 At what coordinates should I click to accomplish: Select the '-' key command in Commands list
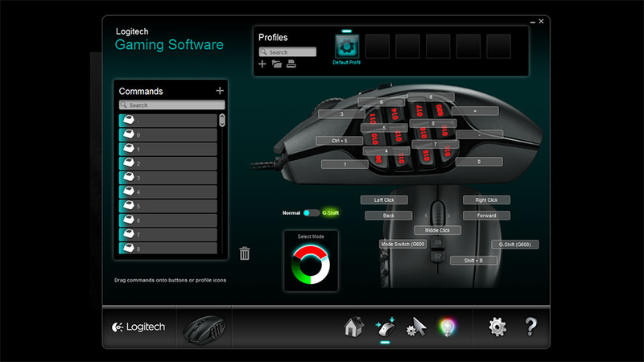click(x=168, y=121)
